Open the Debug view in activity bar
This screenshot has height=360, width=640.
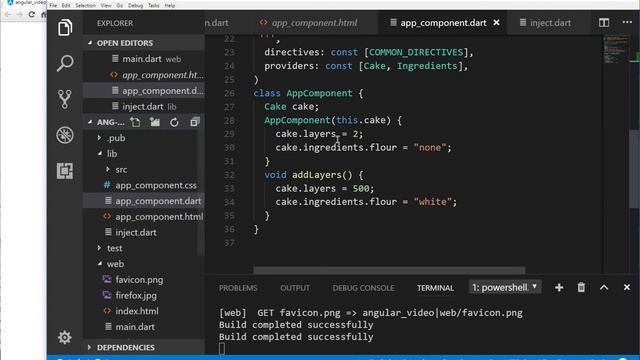(x=65, y=135)
